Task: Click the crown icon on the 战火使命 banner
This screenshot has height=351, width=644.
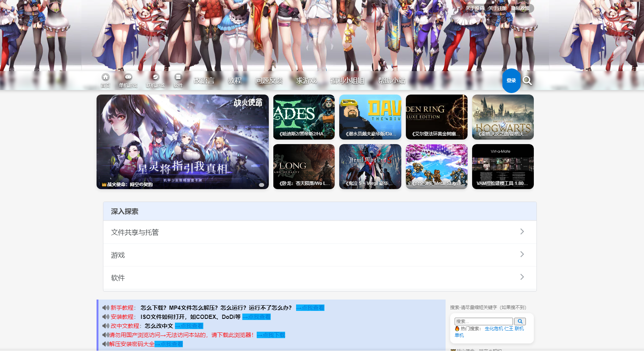Action: point(104,185)
